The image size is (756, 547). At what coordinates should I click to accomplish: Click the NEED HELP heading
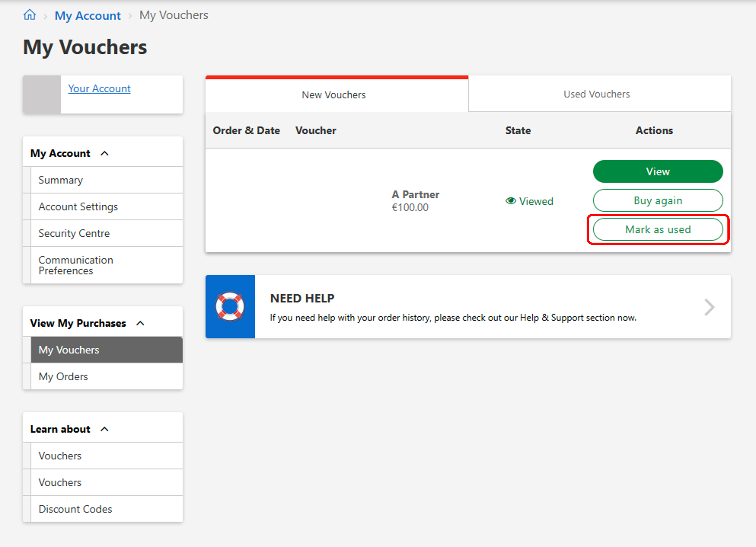[302, 298]
